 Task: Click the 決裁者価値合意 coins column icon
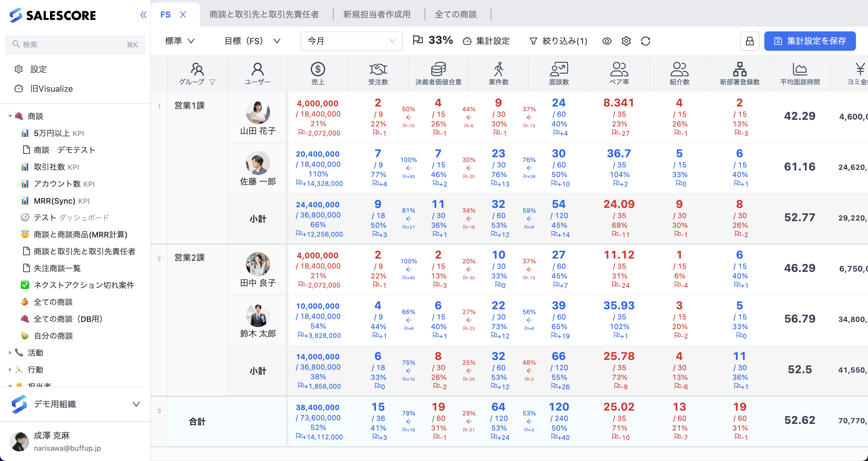click(x=439, y=69)
